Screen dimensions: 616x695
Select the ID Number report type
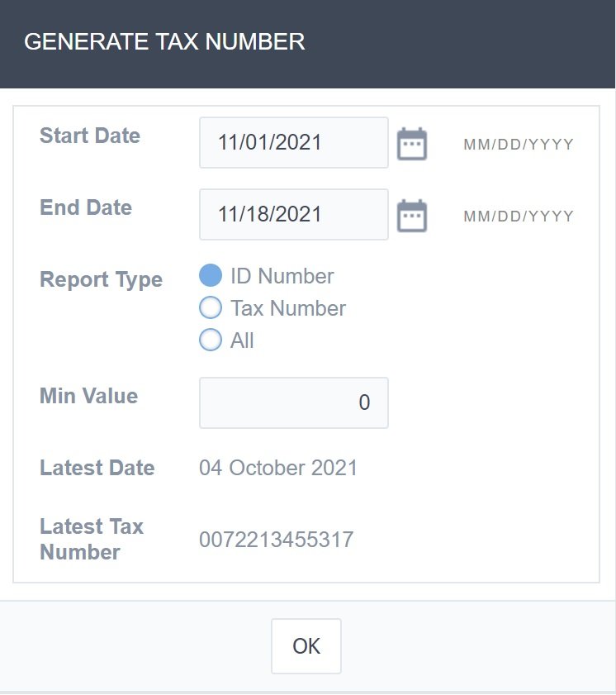coord(211,276)
